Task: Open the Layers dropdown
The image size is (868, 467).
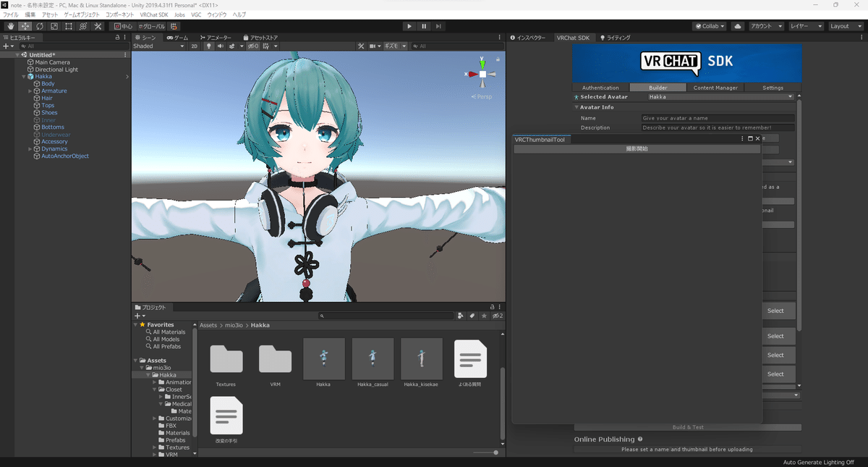Action: coord(806,26)
